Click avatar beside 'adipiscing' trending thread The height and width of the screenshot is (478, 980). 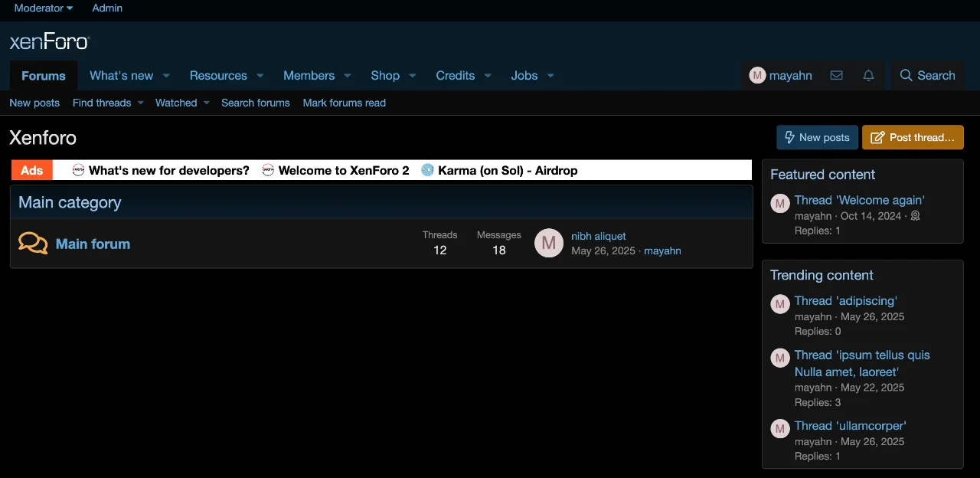[779, 304]
